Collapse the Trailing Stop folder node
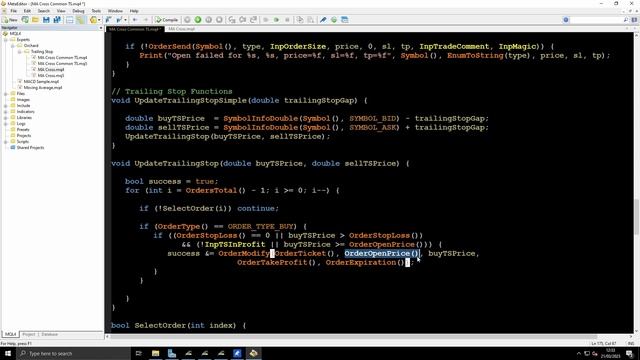Viewport: 640px width, 360px height. (19, 52)
